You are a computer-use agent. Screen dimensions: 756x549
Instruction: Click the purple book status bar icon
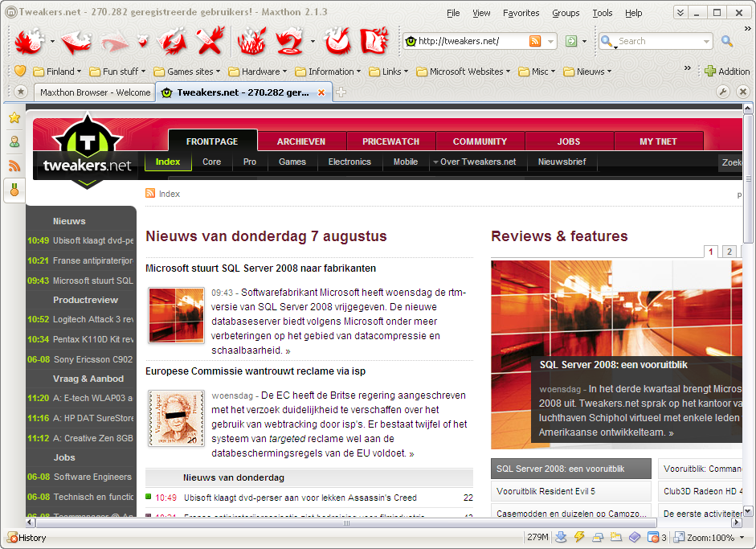(635, 537)
